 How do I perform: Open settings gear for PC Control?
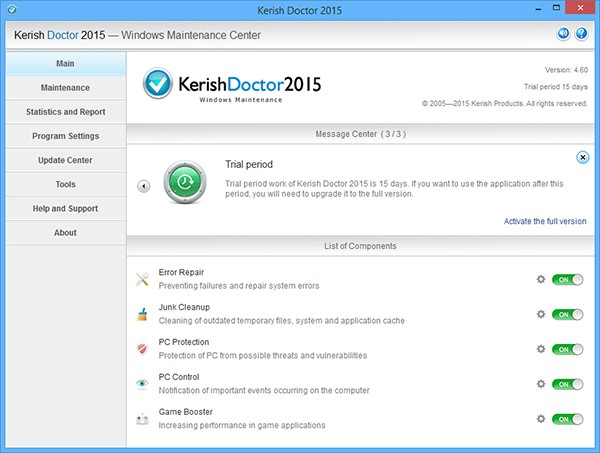[x=541, y=384]
